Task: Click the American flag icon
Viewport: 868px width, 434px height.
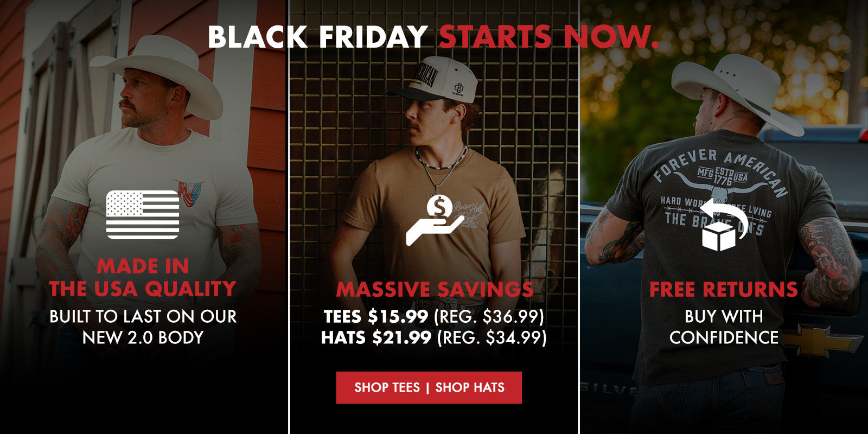Action: 143,215
